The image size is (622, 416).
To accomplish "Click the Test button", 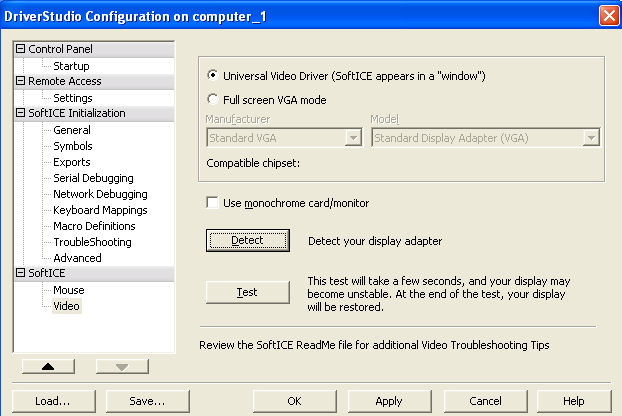I will coord(247,292).
